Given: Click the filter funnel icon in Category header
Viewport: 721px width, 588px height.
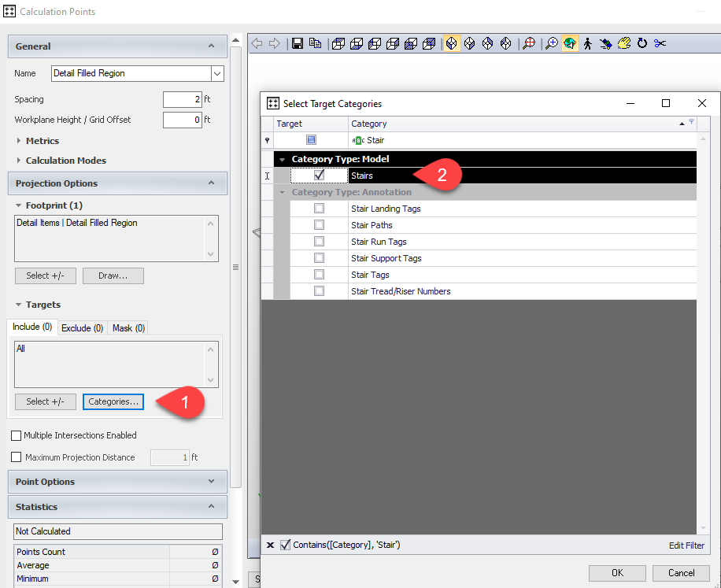Looking at the screenshot, I should coord(691,122).
